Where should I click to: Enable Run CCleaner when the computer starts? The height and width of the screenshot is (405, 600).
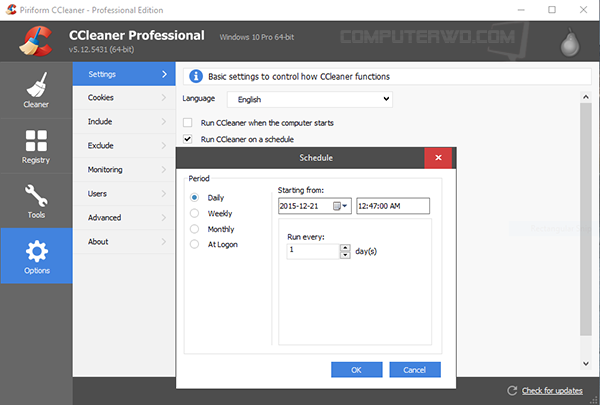pos(188,122)
